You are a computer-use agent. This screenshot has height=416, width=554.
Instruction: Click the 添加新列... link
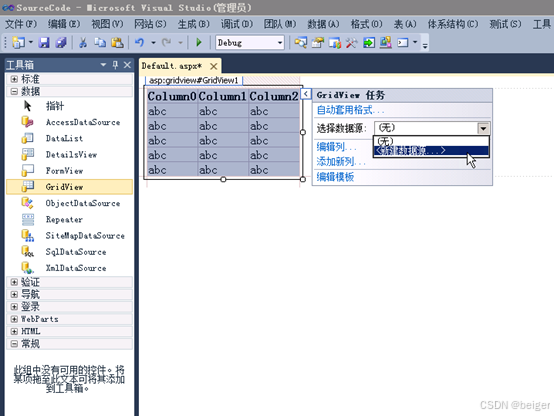click(341, 162)
